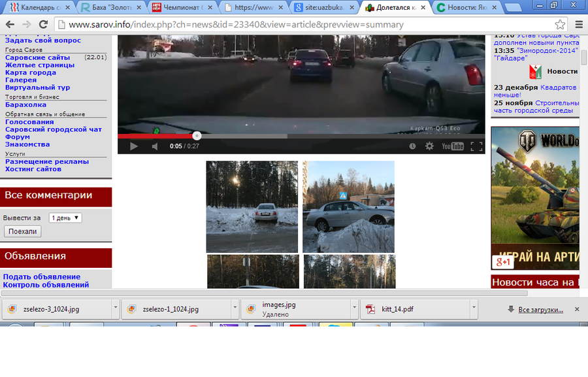Open the '1 день' period dropdown
Image resolution: width=588 pixels, height=377 pixels.
65,218
